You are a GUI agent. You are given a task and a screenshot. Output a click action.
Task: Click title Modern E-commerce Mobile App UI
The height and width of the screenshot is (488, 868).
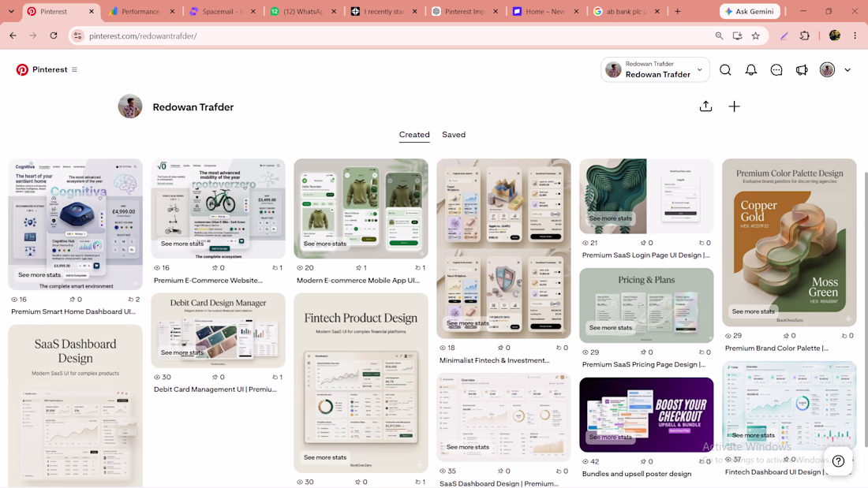point(358,281)
